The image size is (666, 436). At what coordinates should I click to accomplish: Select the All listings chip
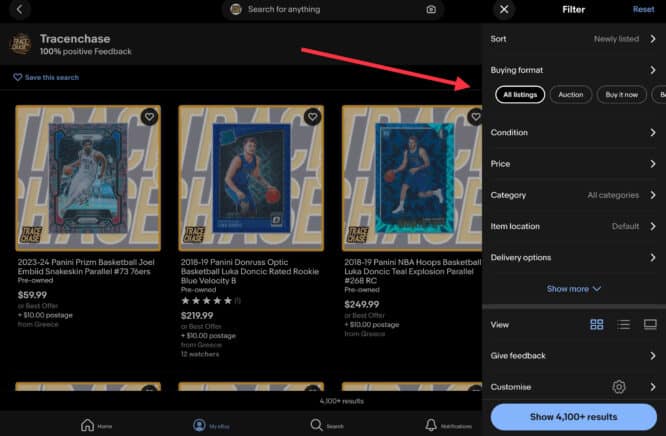520,95
